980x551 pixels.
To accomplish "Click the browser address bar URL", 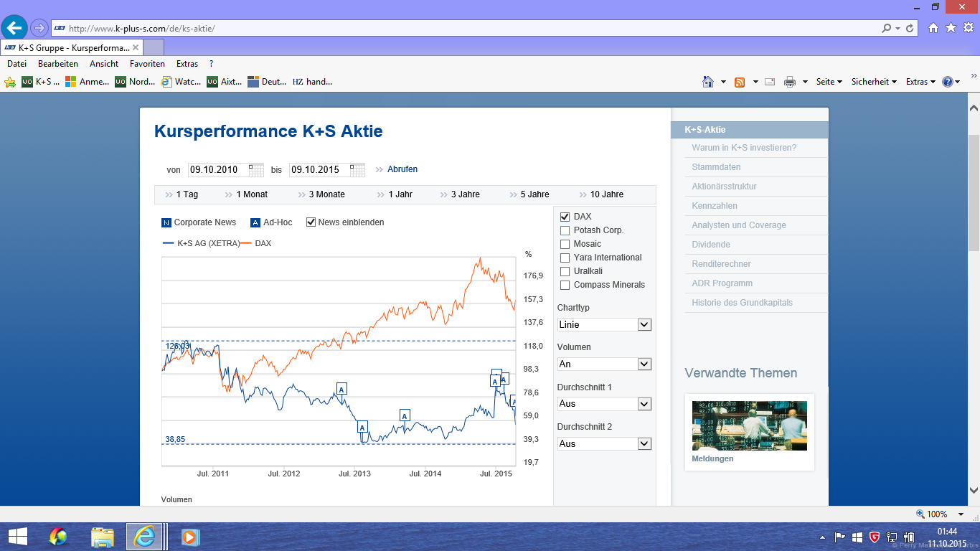I will coord(142,29).
